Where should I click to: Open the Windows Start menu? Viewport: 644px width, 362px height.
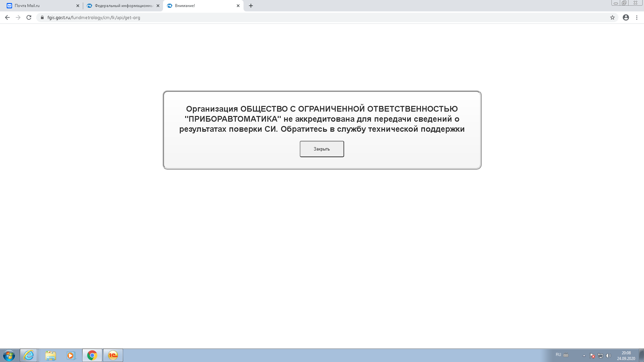pos(9,355)
